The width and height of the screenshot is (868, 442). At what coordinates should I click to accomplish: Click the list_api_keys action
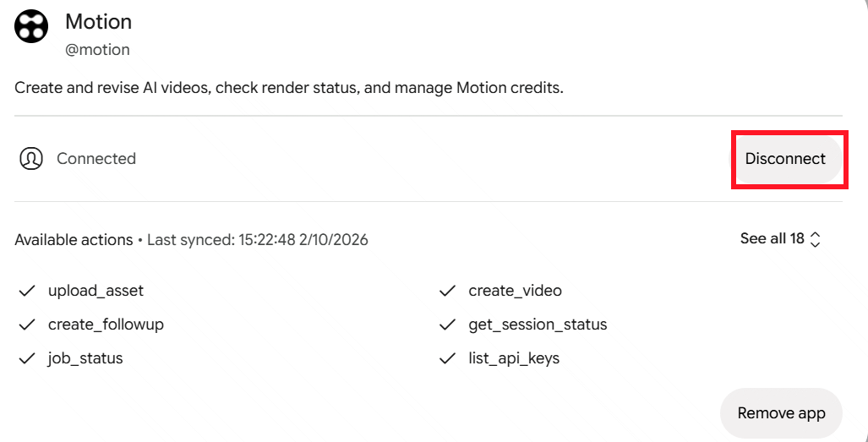pos(514,358)
